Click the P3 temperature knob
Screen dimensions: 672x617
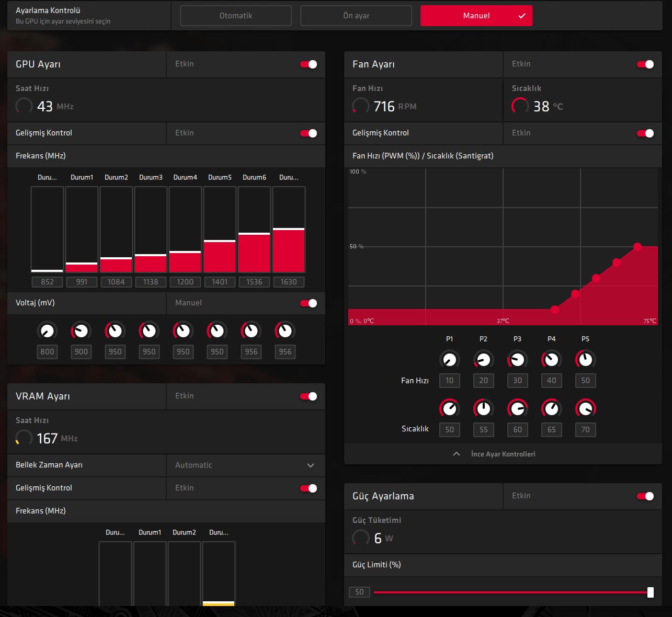tap(517, 408)
